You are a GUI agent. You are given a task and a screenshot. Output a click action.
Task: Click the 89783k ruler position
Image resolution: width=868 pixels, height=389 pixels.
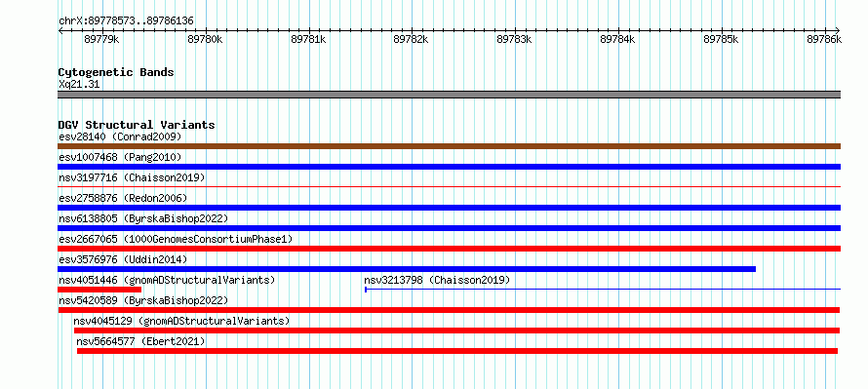pyautogui.click(x=515, y=39)
